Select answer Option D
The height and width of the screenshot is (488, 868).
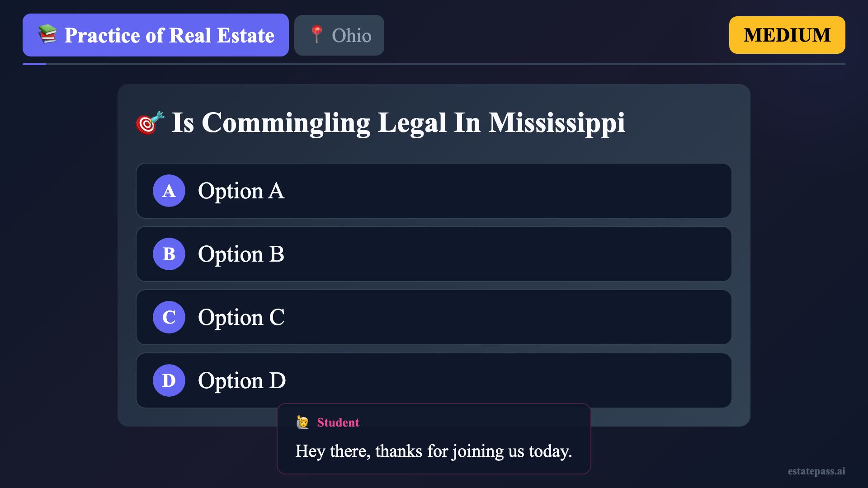[x=434, y=380]
